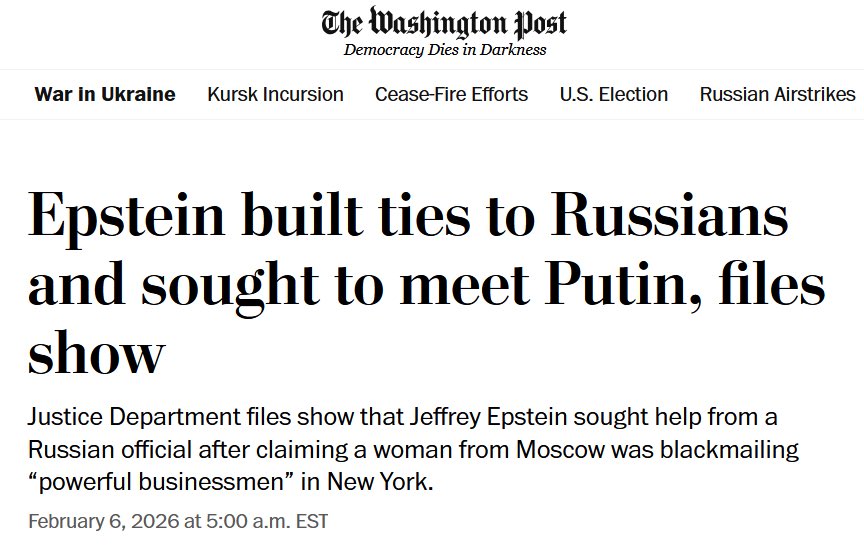
Task: Click The Washington Post logo
Action: [445, 22]
